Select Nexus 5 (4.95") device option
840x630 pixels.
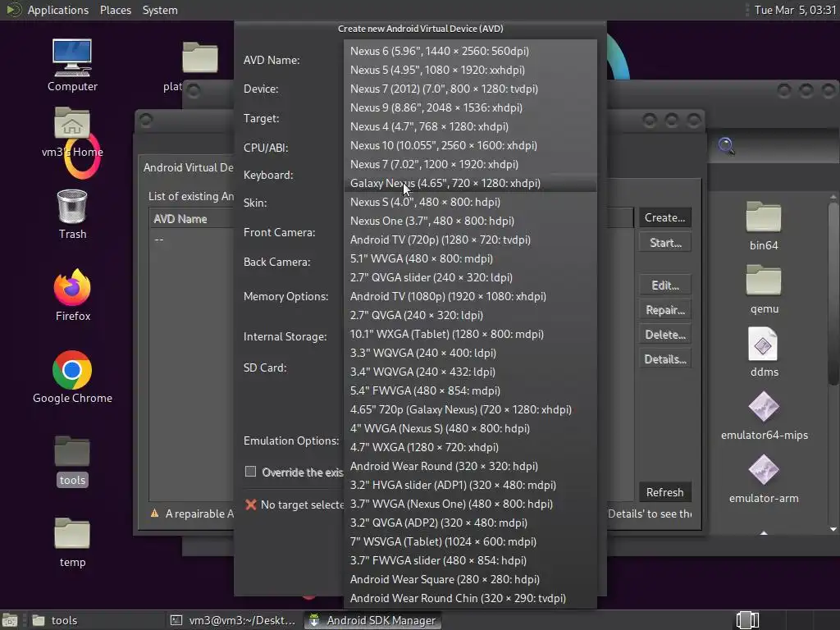click(470, 70)
